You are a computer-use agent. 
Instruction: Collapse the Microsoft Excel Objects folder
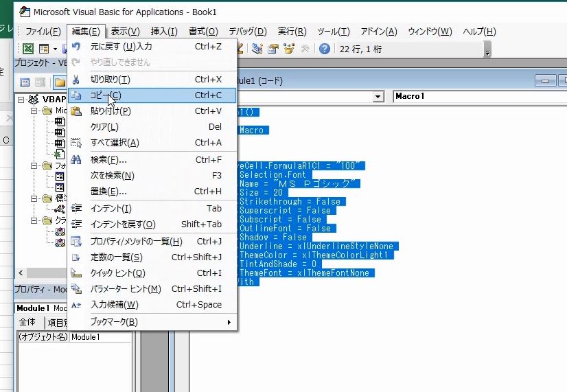pyautogui.click(x=34, y=111)
